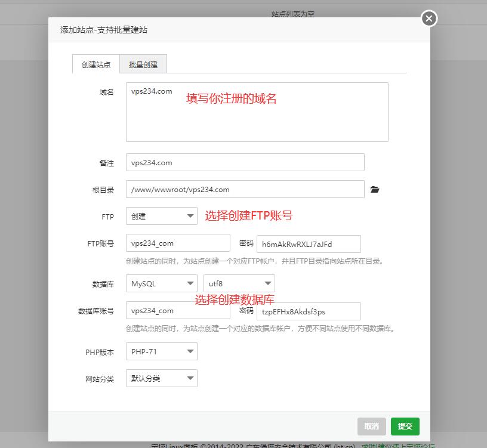The height and width of the screenshot is (448, 487).
Task: Click the 提交 submit button
Action: (x=405, y=426)
